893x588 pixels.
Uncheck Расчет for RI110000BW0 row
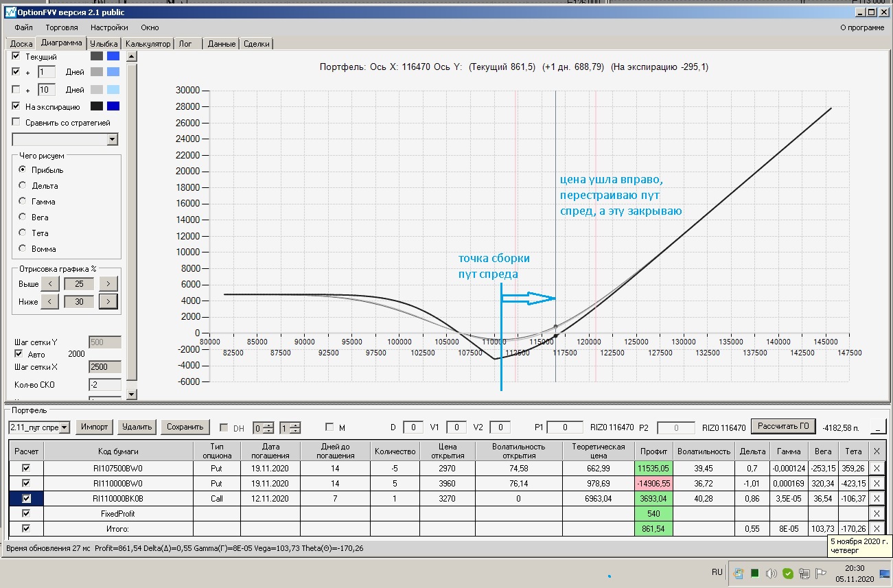[x=26, y=483]
